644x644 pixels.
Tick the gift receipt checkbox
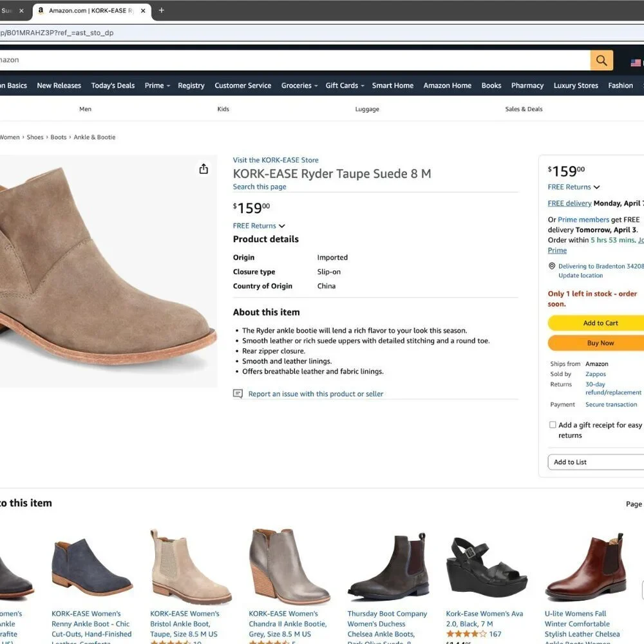[x=553, y=424]
